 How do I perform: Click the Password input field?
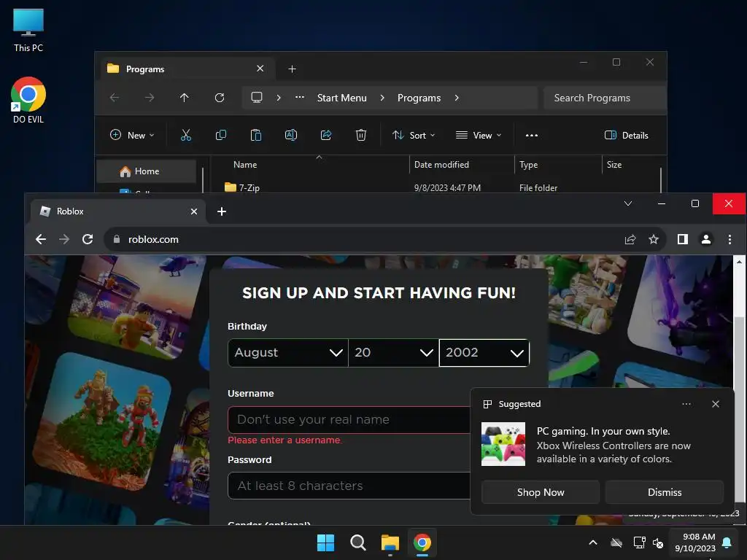click(349, 486)
